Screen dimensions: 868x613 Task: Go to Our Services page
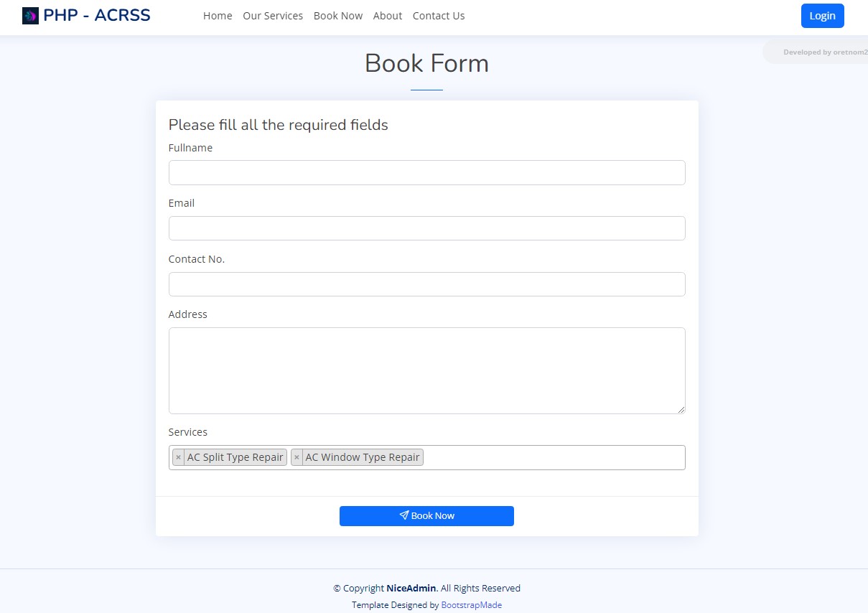(273, 16)
